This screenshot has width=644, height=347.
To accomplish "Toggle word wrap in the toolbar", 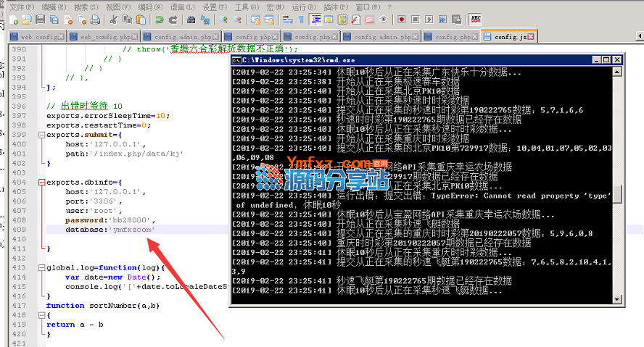I will tap(287, 20).
